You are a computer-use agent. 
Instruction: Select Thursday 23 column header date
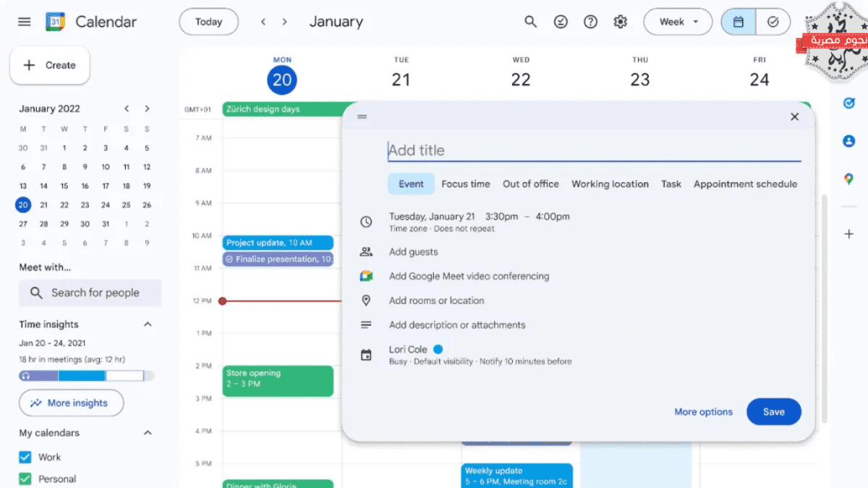(640, 80)
